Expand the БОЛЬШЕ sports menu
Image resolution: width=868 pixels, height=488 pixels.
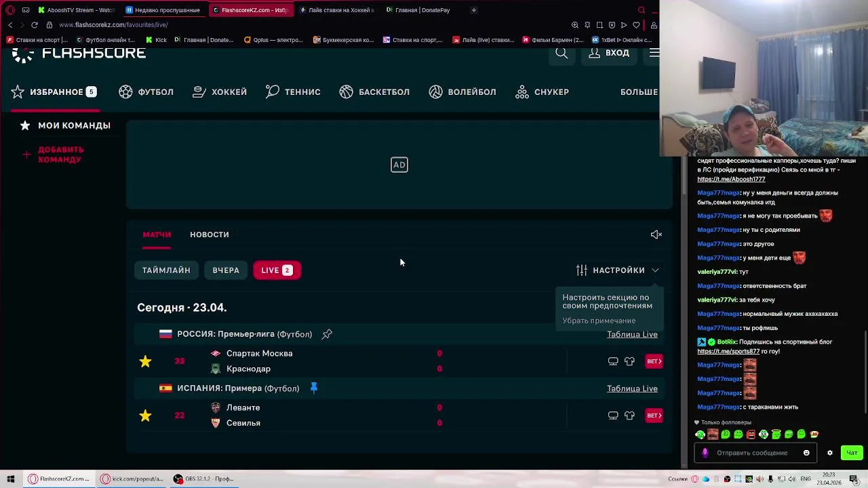[639, 91]
